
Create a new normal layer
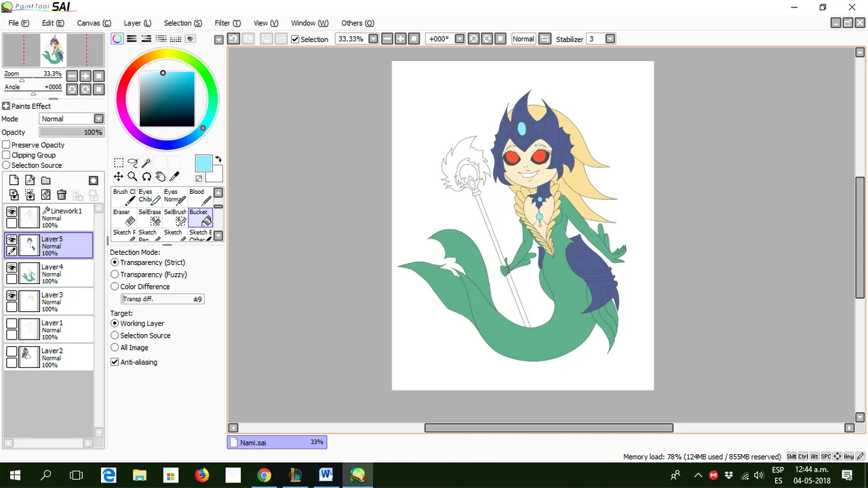14,180
